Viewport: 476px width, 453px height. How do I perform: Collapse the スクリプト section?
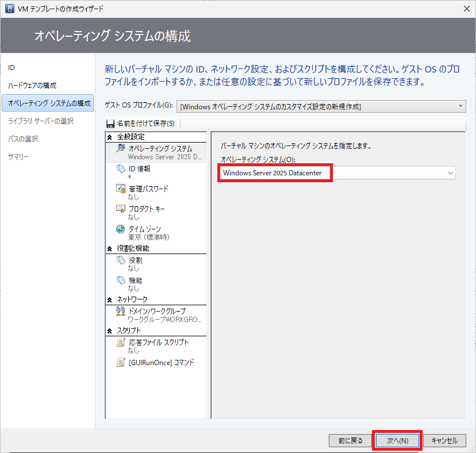point(110,331)
